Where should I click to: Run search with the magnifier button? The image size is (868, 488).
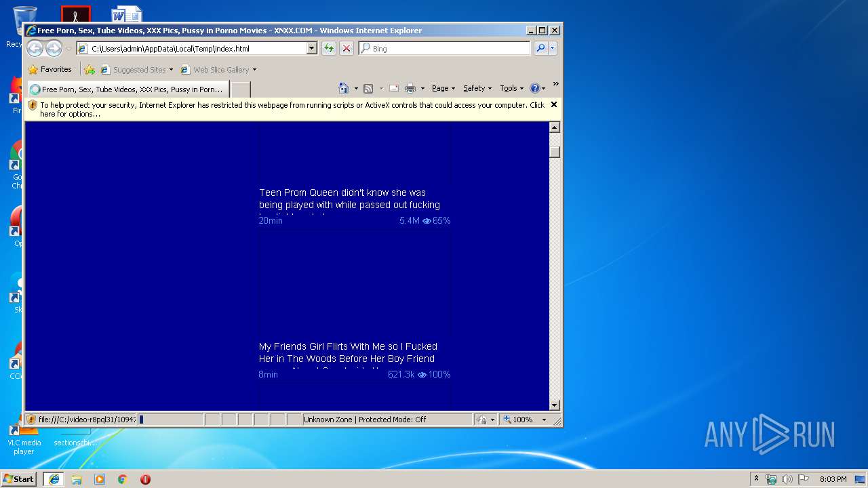(x=540, y=48)
